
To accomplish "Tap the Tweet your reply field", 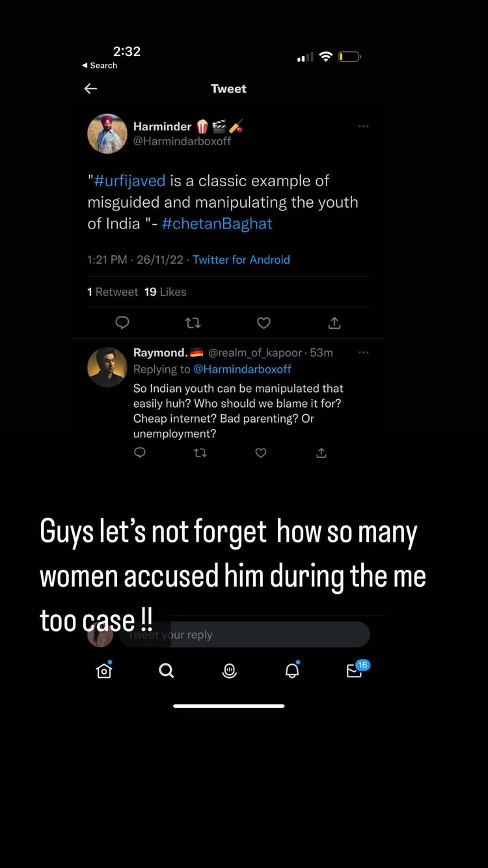I will tap(245, 634).
